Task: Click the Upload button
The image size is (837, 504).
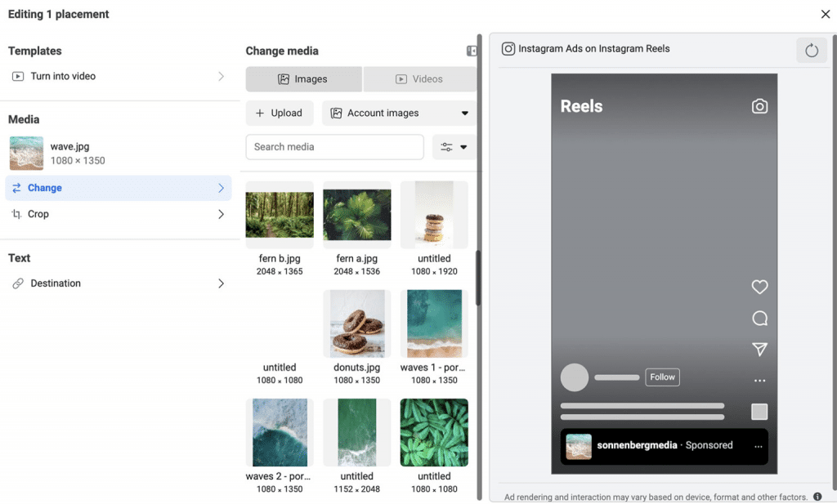Action: tap(280, 113)
